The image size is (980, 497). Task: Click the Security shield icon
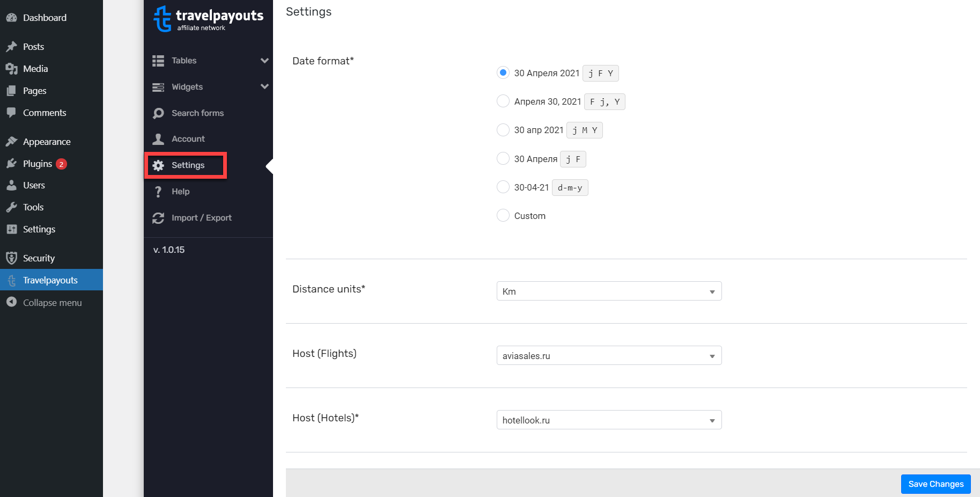tap(11, 258)
